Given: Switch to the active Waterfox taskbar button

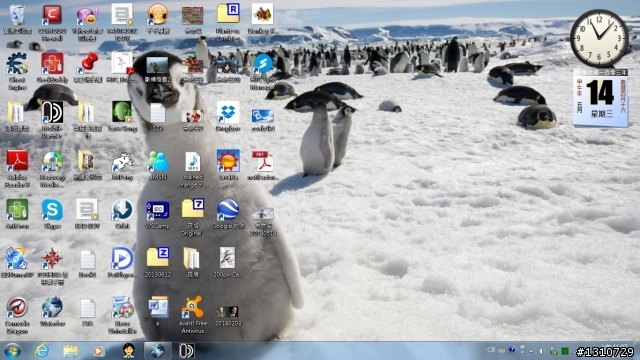Looking at the screenshot, I should (158, 351).
